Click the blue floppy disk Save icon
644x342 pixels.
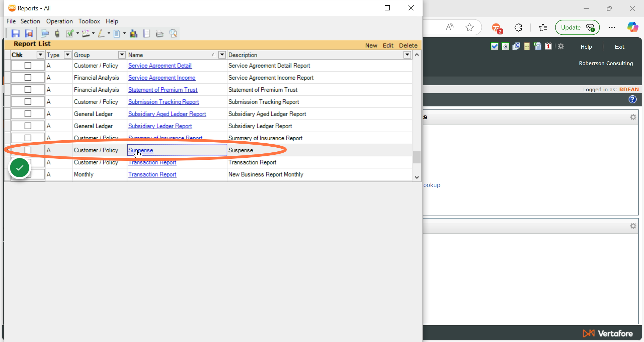(x=15, y=34)
